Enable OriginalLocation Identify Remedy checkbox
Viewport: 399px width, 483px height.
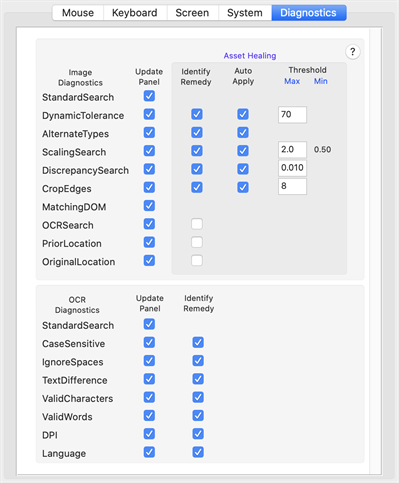tap(197, 261)
